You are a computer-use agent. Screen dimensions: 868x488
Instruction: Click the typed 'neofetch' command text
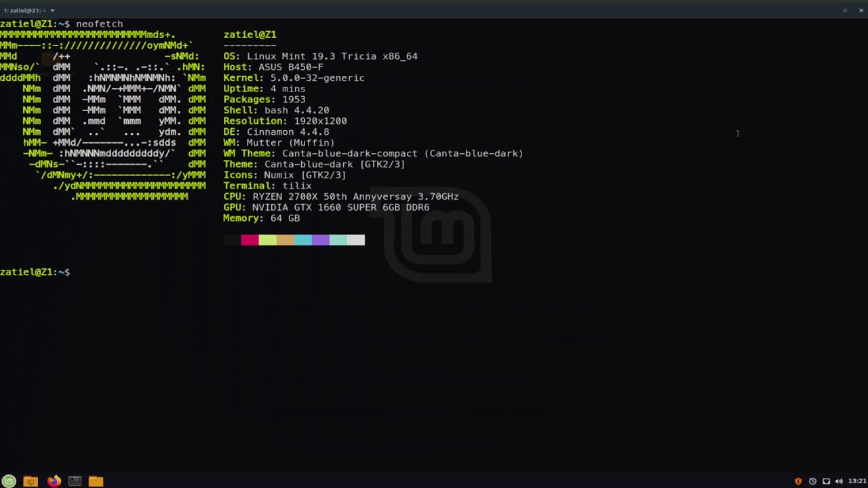tap(99, 24)
